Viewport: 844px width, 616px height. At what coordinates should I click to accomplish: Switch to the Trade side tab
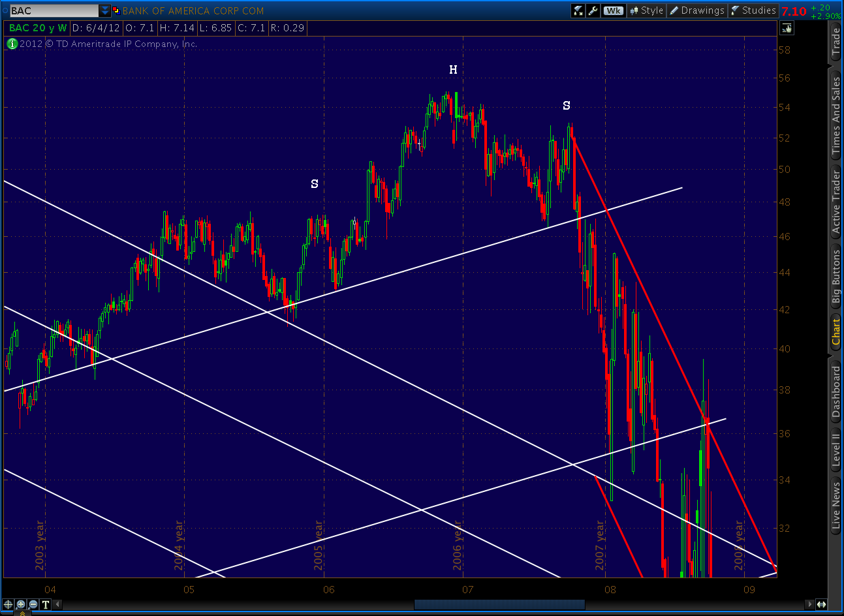836,42
